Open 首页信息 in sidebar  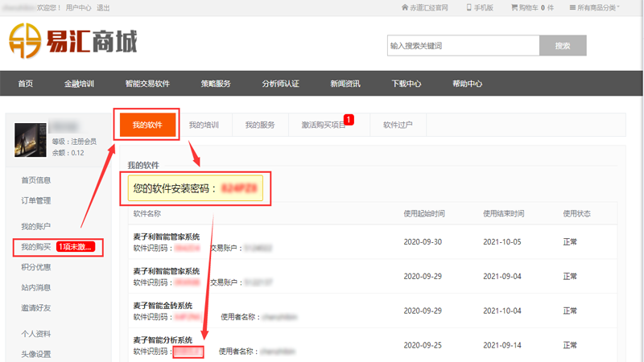[36, 180]
